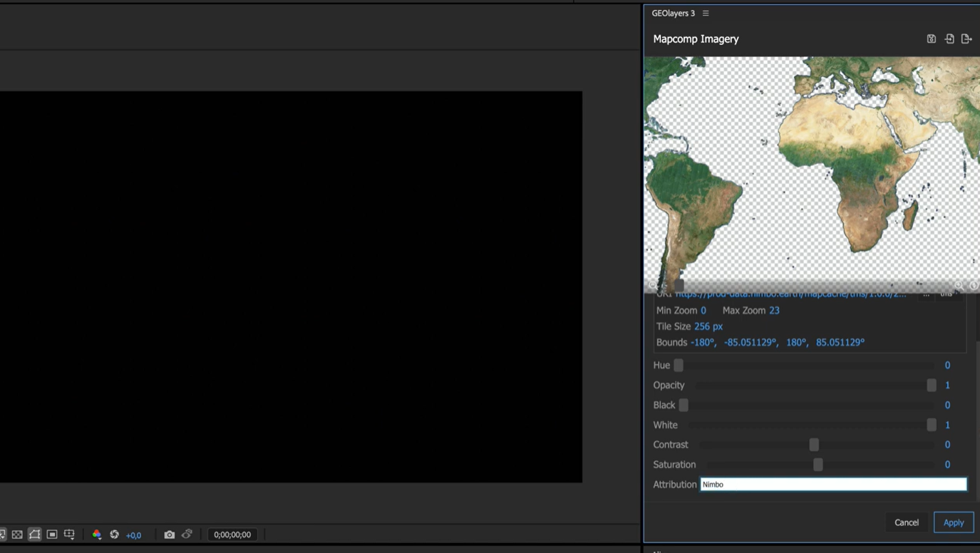Click the reset exposure aperture icon
The image size is (980, 553).
(114, 534)
